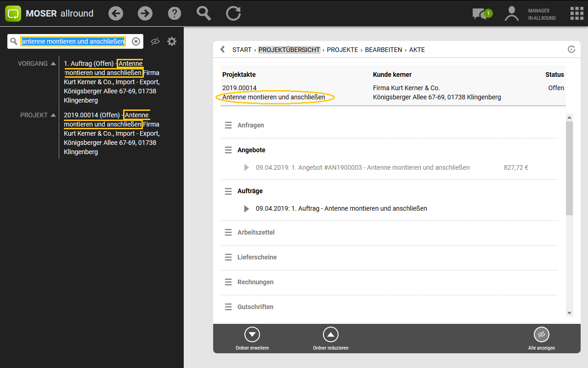Collapse the PROJEKT results group
Screen dimensions: 588x368
pos(53,115)
